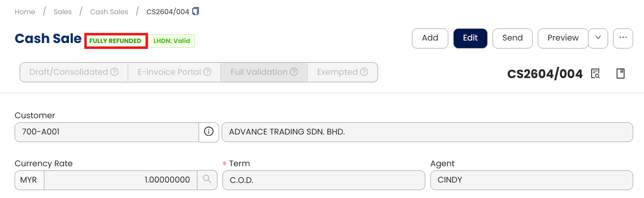The image size is (644, 198).
Task: Click the help icon on E-Invoice Portal
Action: 207,72
